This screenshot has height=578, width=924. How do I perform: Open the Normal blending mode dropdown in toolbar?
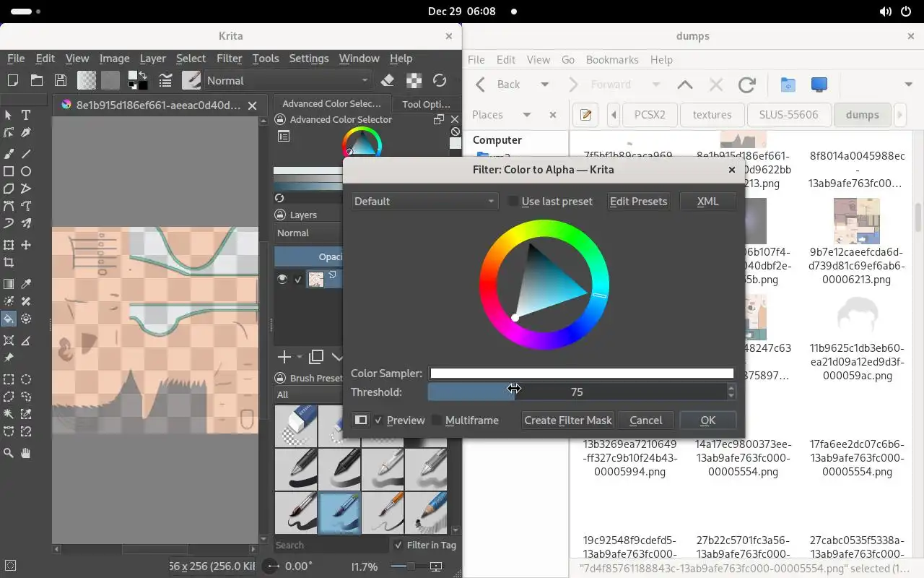coord(288,80)
